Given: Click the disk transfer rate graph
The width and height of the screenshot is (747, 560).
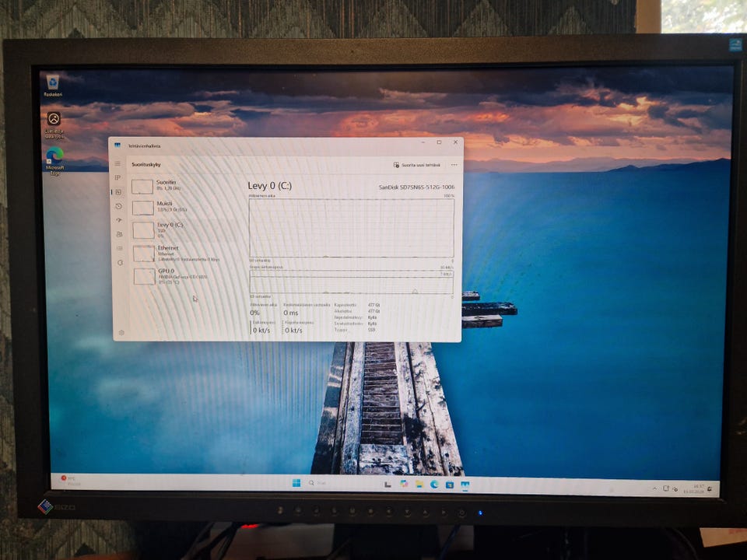Looking at the screenshot, I should [352, 283].
